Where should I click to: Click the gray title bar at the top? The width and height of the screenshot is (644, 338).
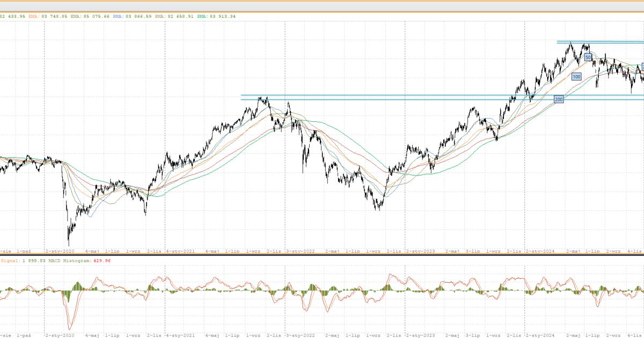point(322,5)
